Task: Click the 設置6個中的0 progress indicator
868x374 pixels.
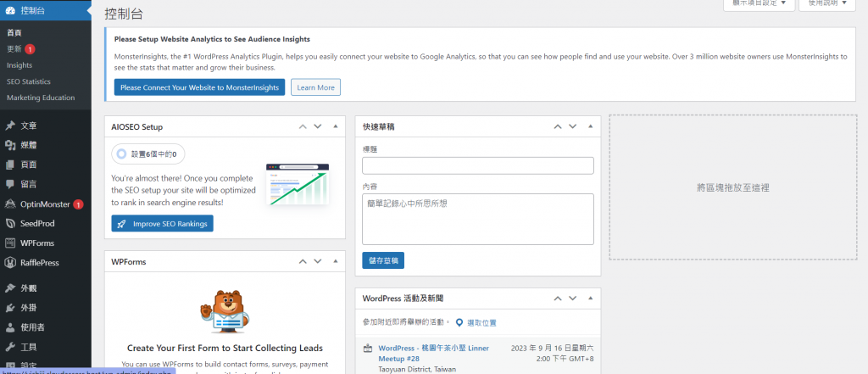Action: (147, 154)
